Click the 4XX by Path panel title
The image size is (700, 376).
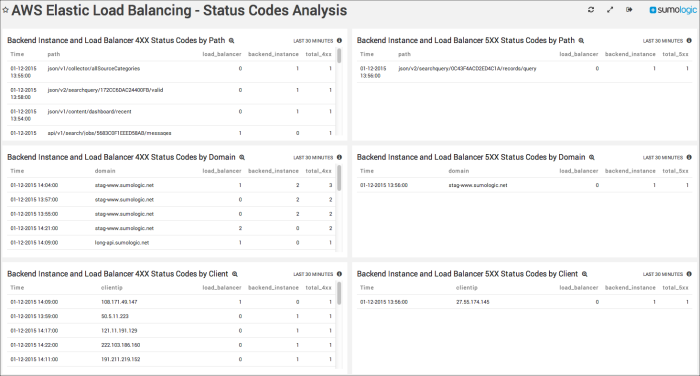coord(116,41)
